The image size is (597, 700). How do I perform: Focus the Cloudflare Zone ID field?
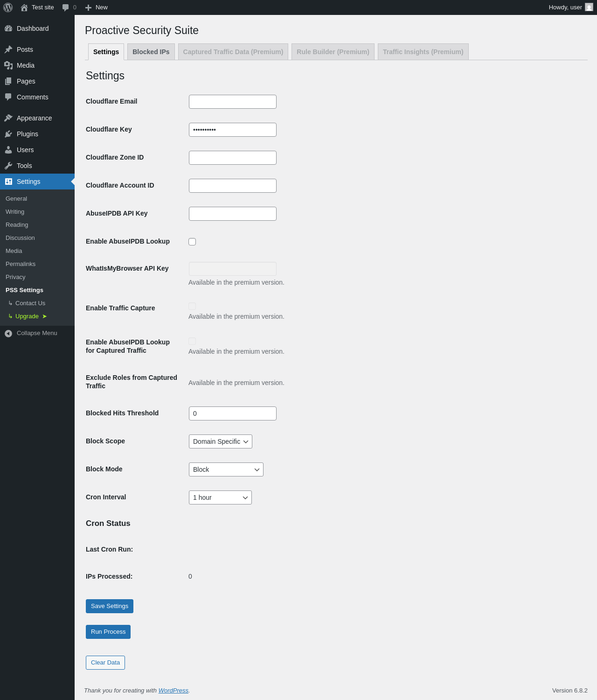(233, 158)
